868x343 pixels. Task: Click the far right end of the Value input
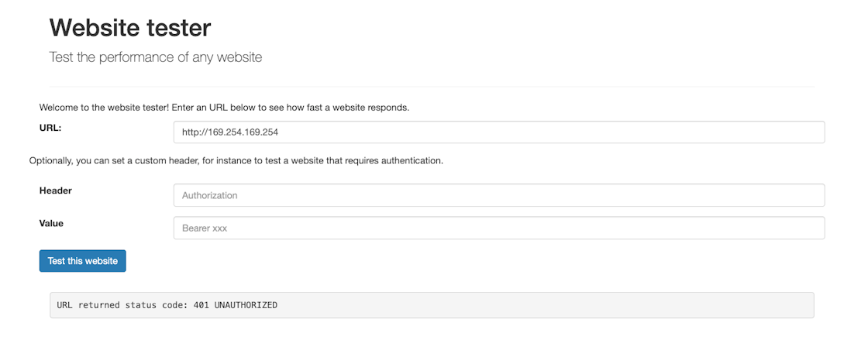[x=814, y=228]
